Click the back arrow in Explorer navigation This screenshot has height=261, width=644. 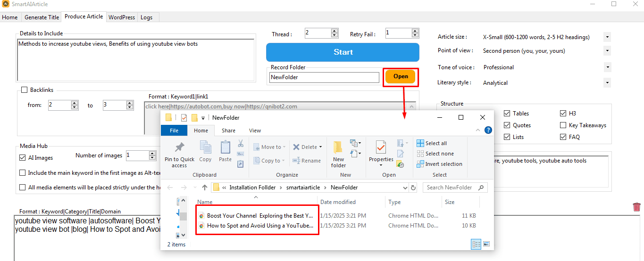coord(170,188)
